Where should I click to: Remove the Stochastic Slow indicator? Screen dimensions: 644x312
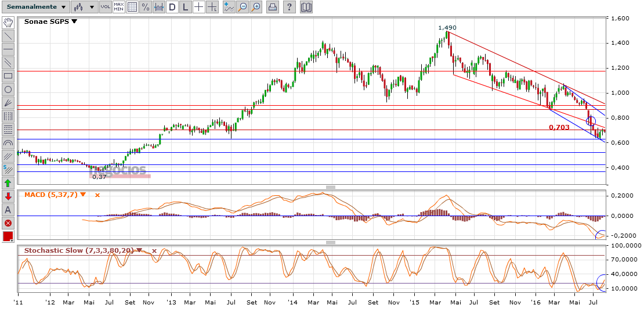pos(154,251)
